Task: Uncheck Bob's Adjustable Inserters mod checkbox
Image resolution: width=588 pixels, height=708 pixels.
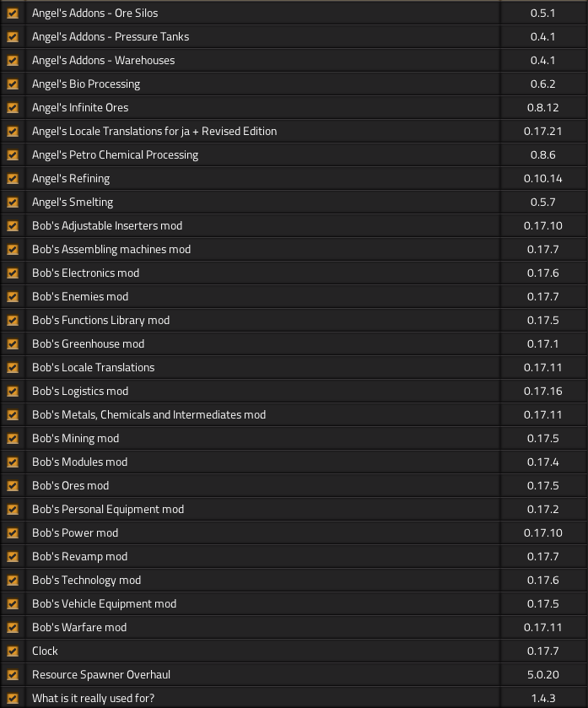Action: click(x=13, y=225)
